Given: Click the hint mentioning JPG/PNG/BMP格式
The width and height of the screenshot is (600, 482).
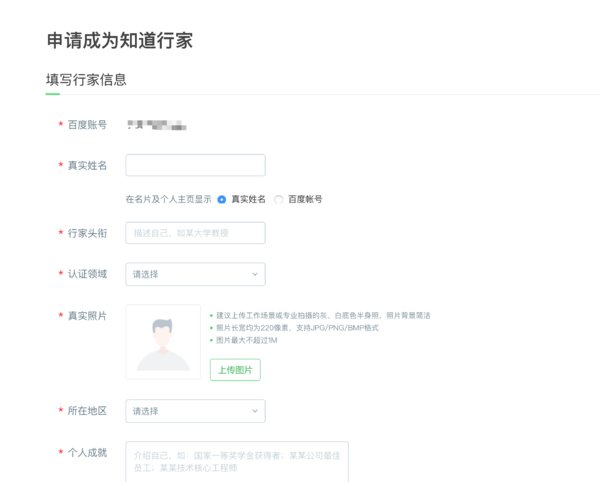Looking at the screenshot, I should tap(297, 328).
